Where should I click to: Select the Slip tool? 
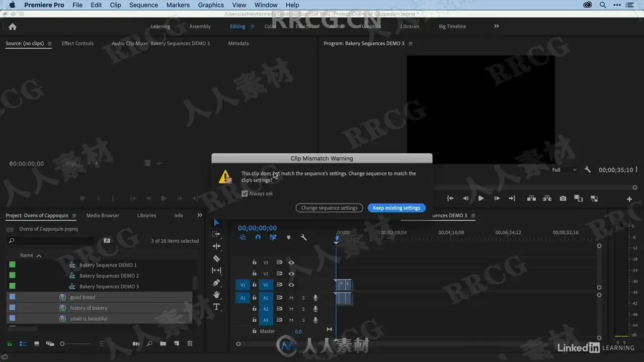coord(216,270)
